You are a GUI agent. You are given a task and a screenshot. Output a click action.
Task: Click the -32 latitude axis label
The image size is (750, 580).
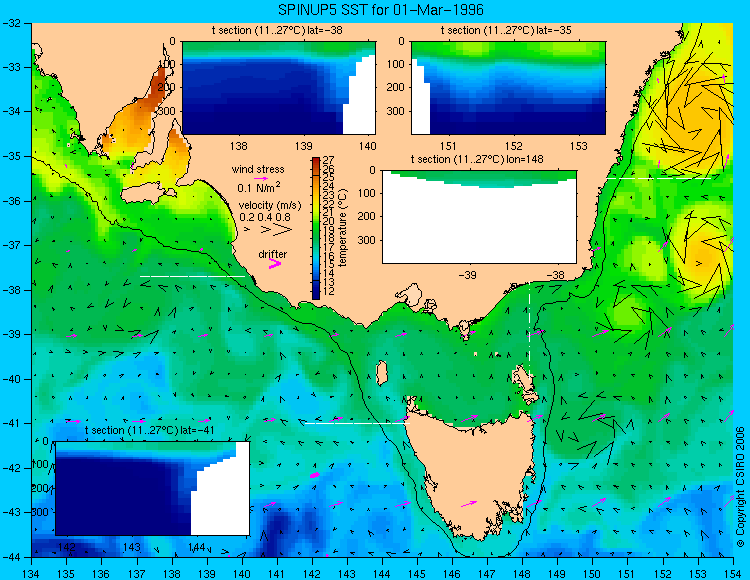point(11,23)
